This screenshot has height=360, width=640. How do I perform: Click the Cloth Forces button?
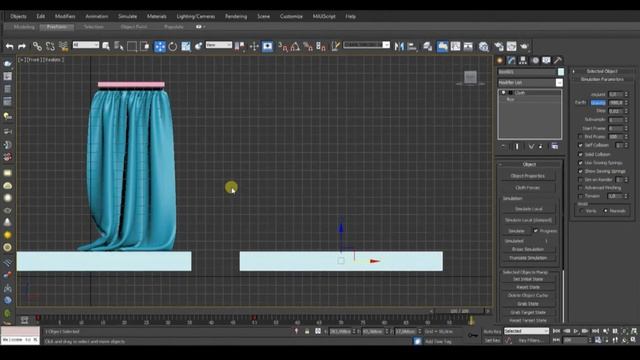[x=528, y=188]
